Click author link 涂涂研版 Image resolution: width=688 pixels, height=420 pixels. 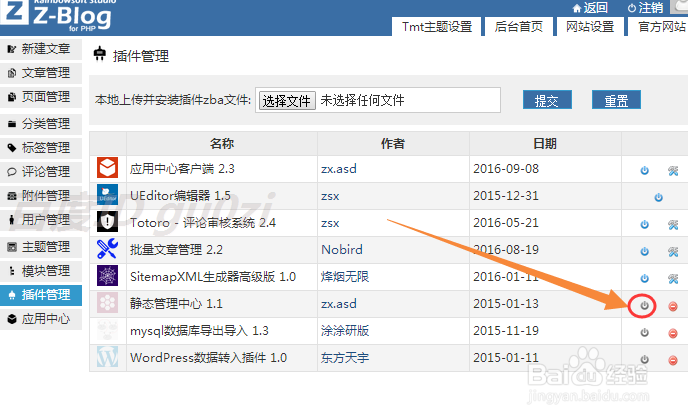345,330
